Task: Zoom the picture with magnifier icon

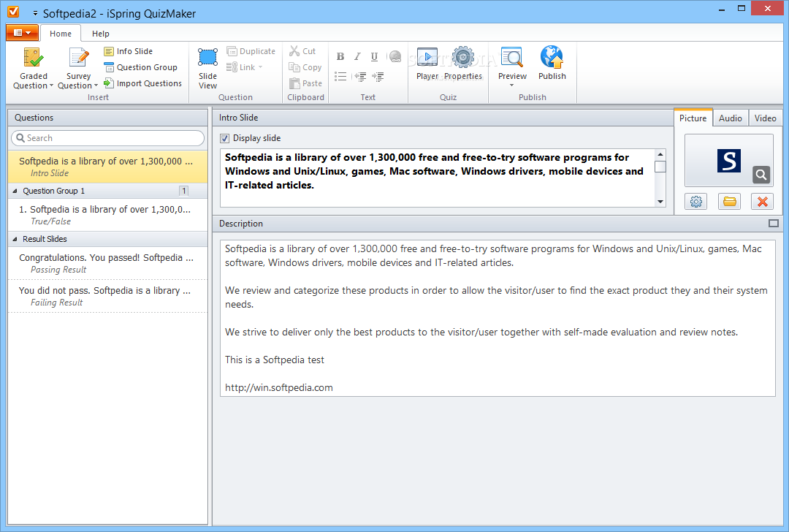Action: click(x=761, y=175)
